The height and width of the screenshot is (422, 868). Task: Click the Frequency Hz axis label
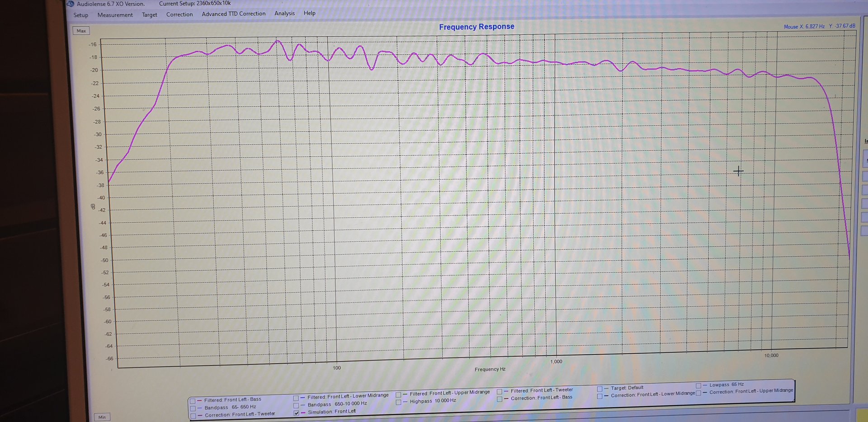[x=490, y=370]
